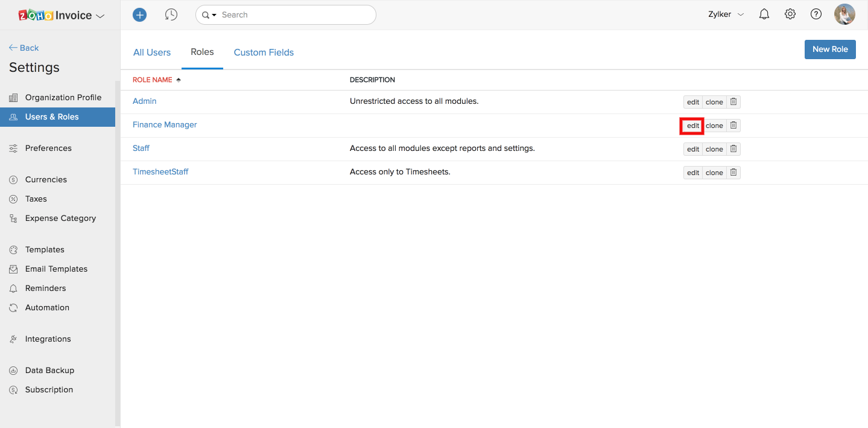Image resolution: width=868 pixels, height=428 pixels.
Task: Click the New Role button
Action: click(x=830, y=50)
